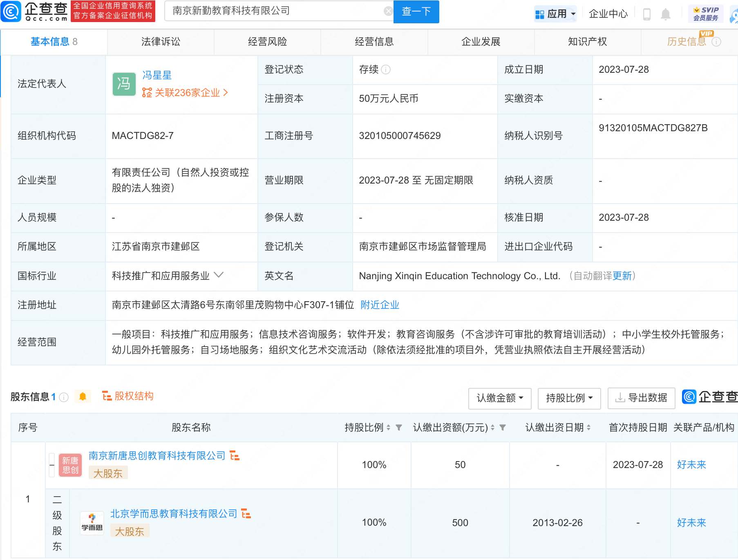The image size is (738, 560).
Task: Click 大股东 tag under 北京学而思
Action: point(130,531)
